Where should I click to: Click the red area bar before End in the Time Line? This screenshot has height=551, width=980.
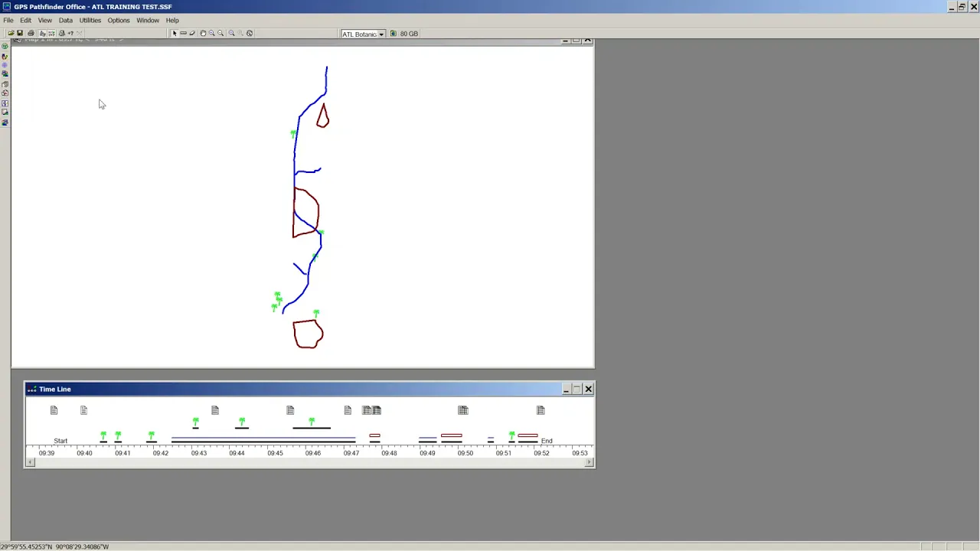click(528, 435)
